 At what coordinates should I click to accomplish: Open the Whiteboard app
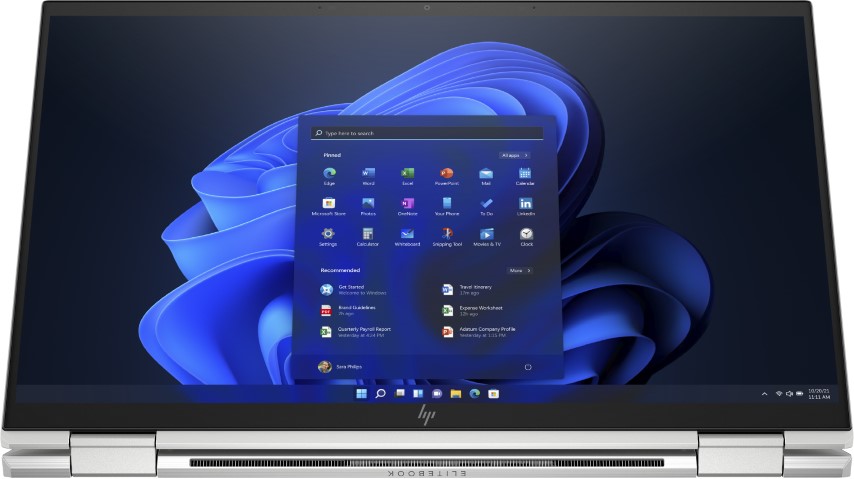point(407,237)
